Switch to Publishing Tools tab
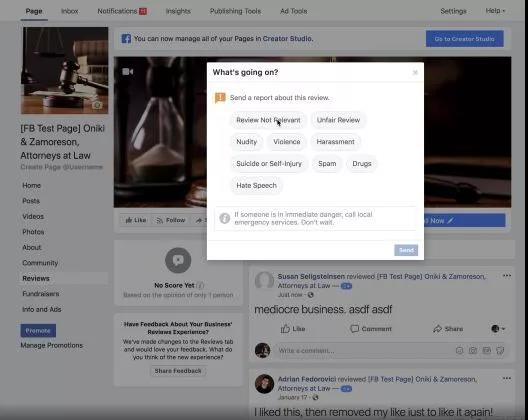 [x=235, y=11]
